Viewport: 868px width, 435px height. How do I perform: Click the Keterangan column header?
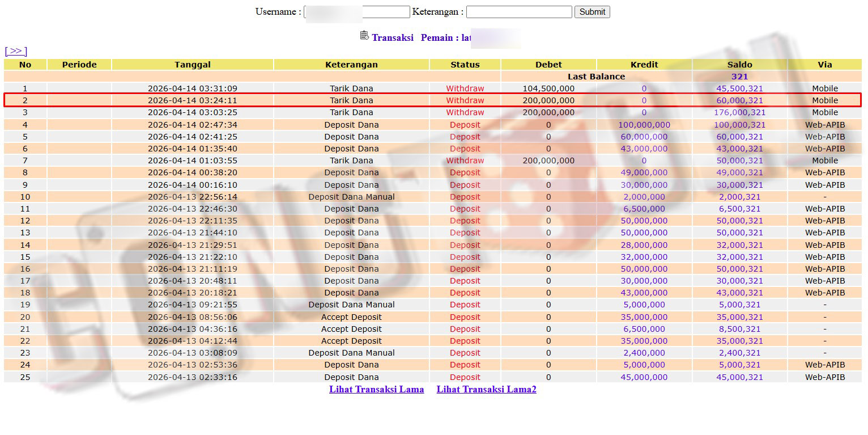tap(351, 65)
